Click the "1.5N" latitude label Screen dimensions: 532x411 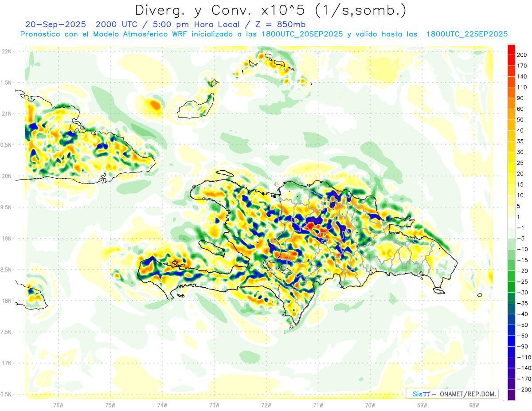click(x=6, y=82)
